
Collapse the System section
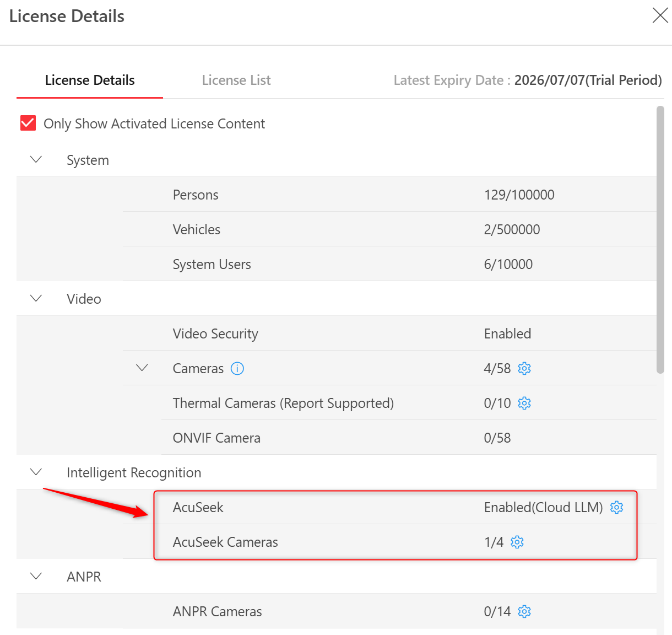[36, 160]
